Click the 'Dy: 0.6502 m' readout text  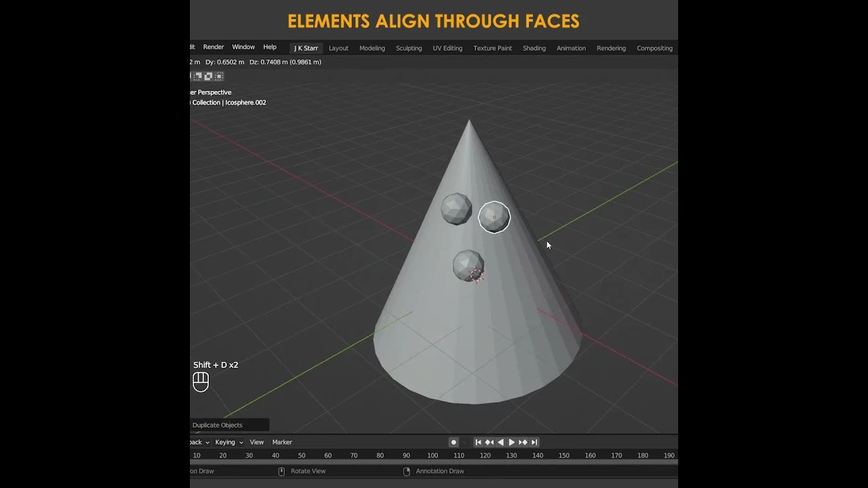coord(224,62)
